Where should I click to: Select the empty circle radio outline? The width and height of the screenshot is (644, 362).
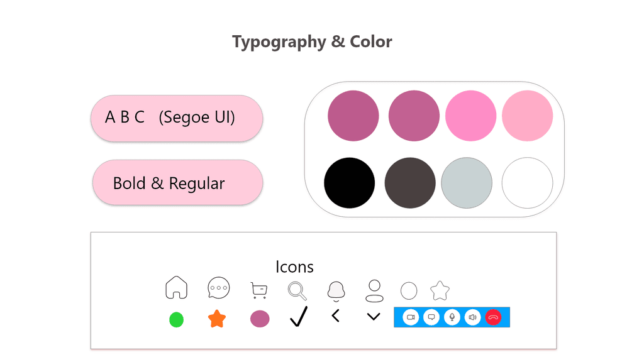(x=409, y=291)
